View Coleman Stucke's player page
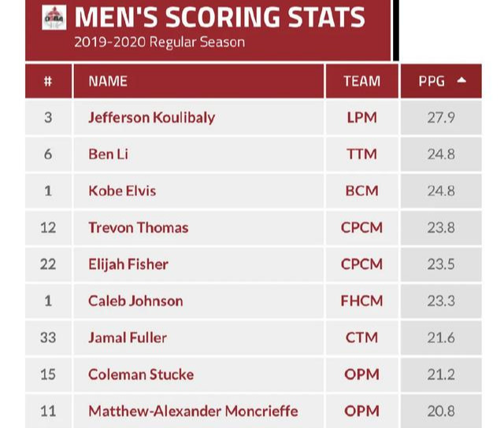The image size is (504, 428). (x=141, y=374)
